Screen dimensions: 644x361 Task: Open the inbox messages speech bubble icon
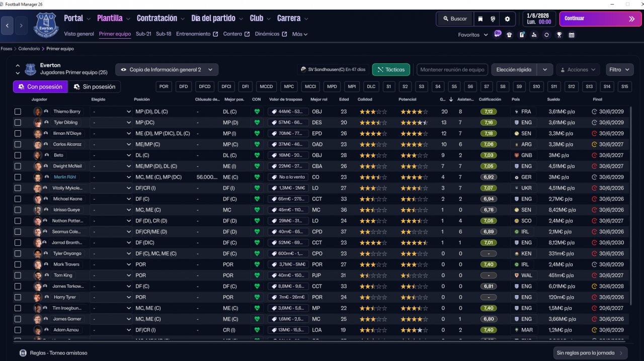498,34
